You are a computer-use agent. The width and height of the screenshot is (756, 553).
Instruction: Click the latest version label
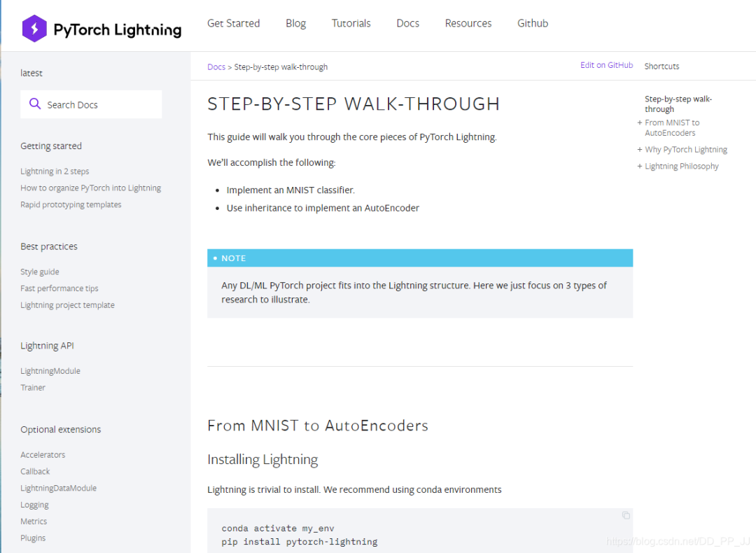[31, 73]
